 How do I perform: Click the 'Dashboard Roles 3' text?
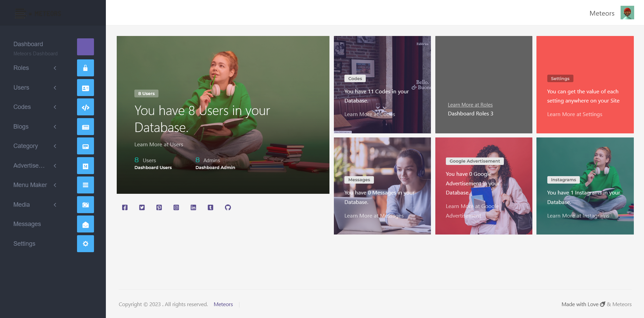click(471, 114)
